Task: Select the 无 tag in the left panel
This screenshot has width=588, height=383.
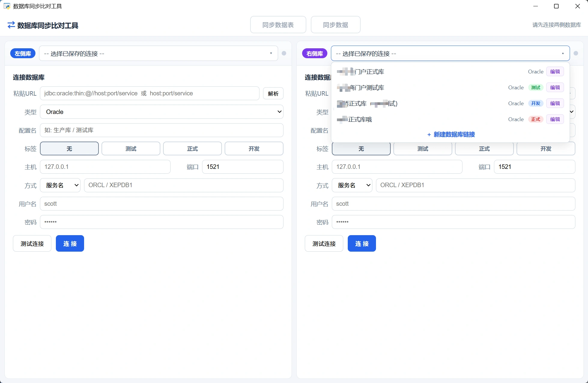Action: point(69,148)
